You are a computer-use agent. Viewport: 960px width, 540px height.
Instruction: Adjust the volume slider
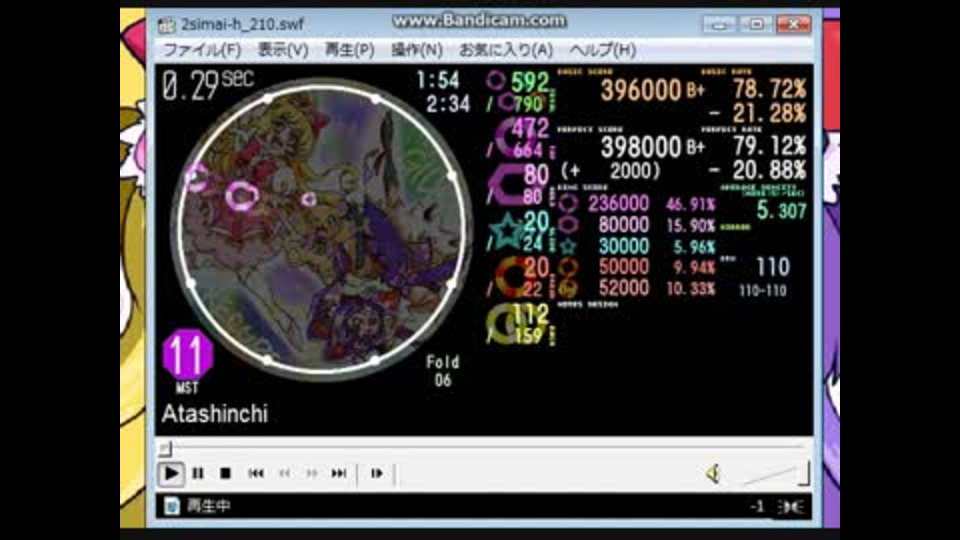click(775, 474)
